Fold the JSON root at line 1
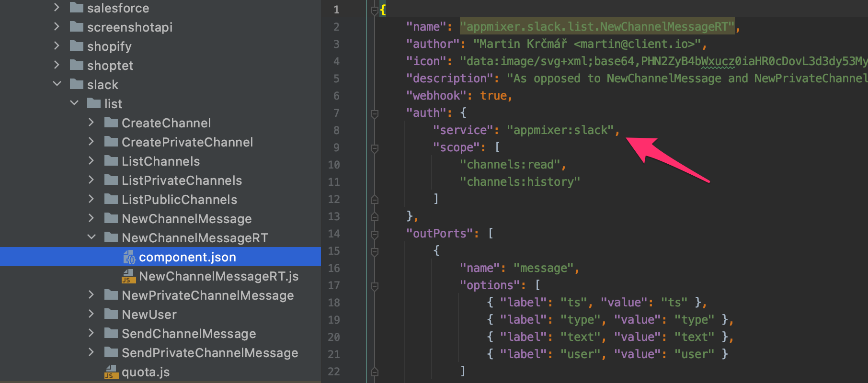This screenshot has height=383, width=868. point(375,10)
